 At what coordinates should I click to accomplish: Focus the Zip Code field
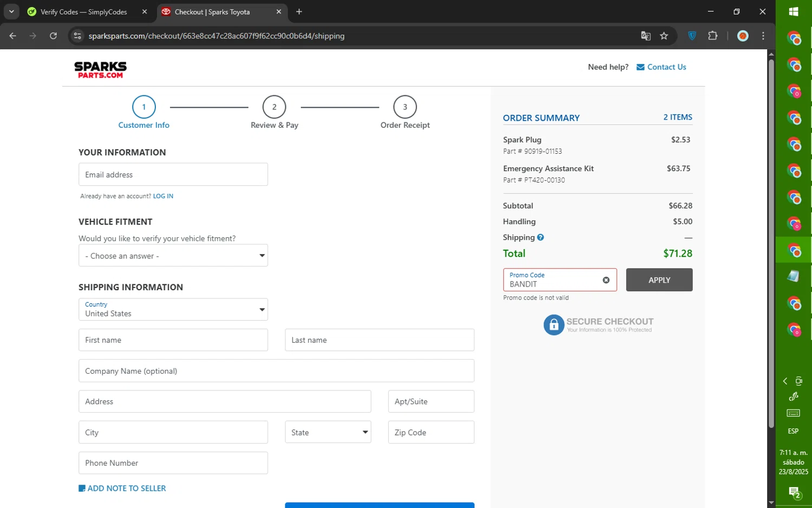tap(431, 432)
